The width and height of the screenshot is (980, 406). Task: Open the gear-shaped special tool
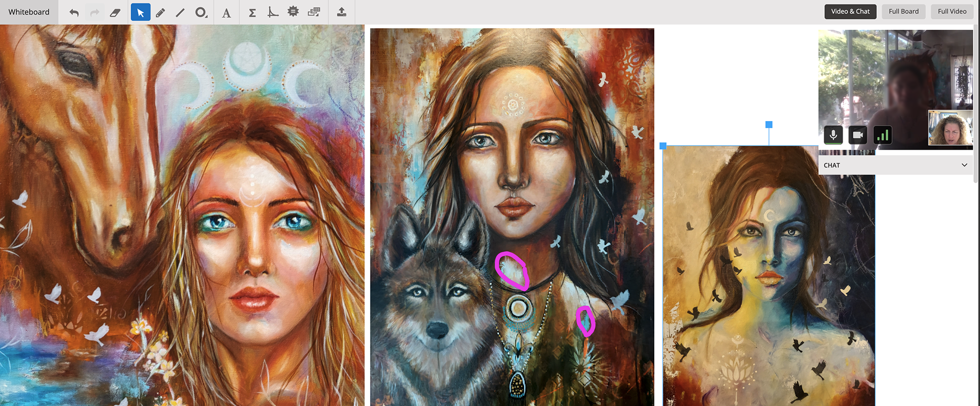[x=293, y=12]
